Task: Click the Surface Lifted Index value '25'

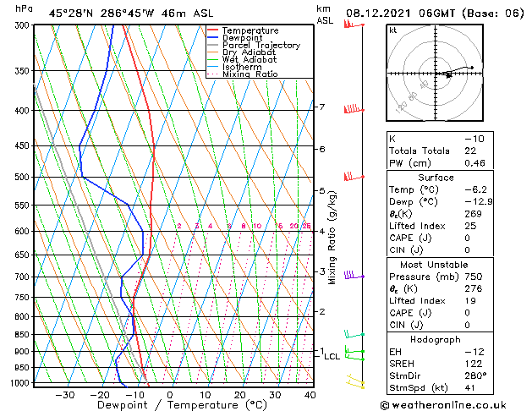Action: 470,226
